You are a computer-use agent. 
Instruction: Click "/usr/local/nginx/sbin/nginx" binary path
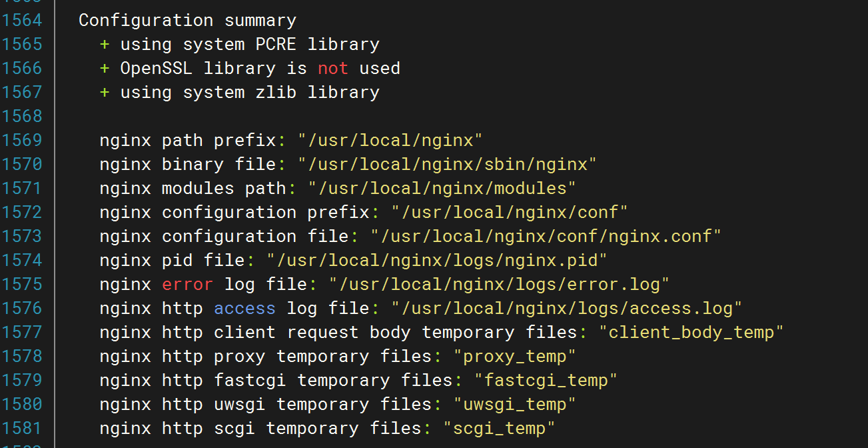(x=447, y=165)
